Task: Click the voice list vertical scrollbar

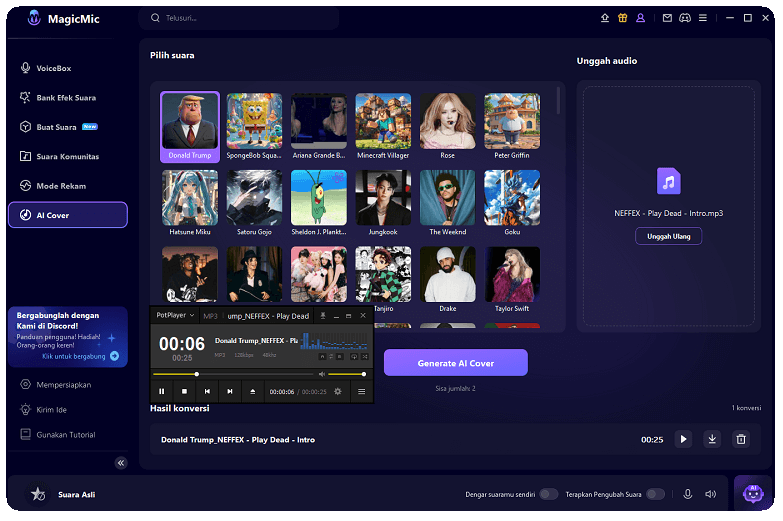Action: click(558, 100)
